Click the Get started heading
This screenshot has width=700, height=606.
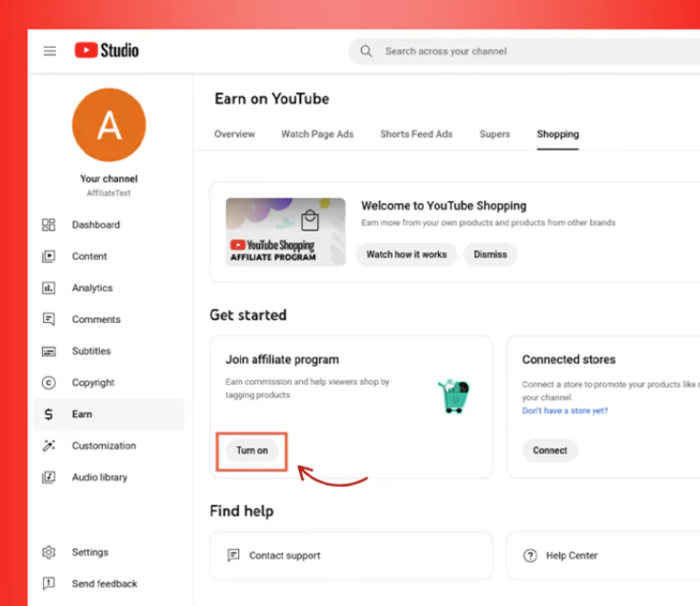point(249,315)
